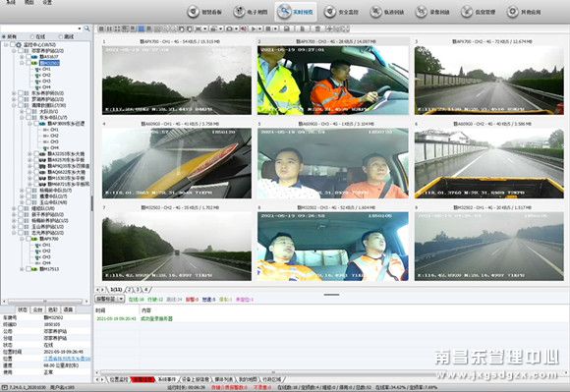The width and height of the screenshot is (570, 392).
Task: Switch to page 2 tab of video grid
Action: point(130,290)
